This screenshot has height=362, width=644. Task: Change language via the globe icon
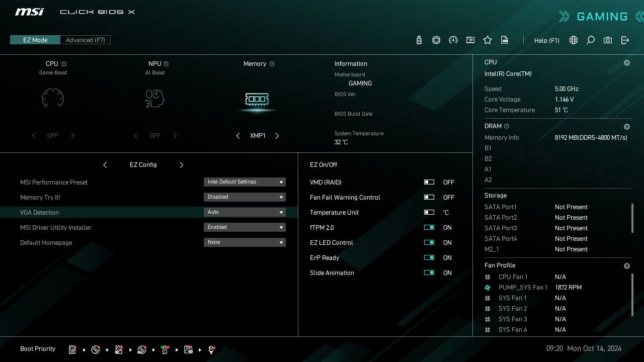click(x=573, y=40)
